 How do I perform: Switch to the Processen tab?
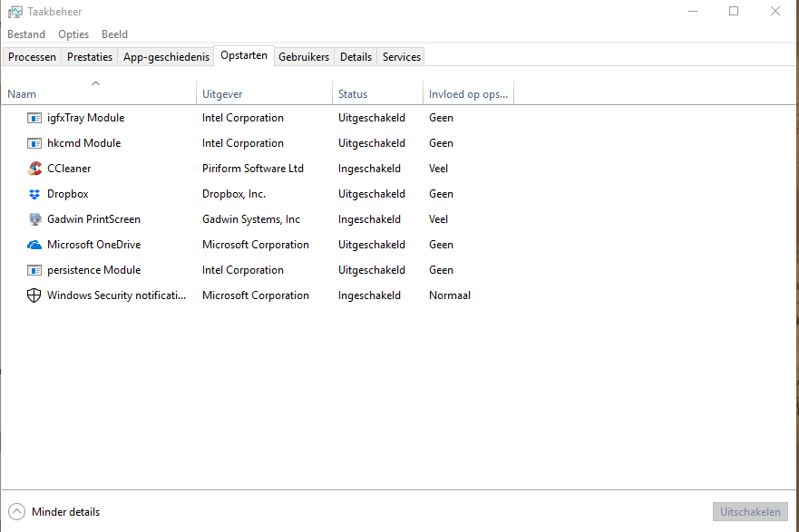(x=32, y=57)
